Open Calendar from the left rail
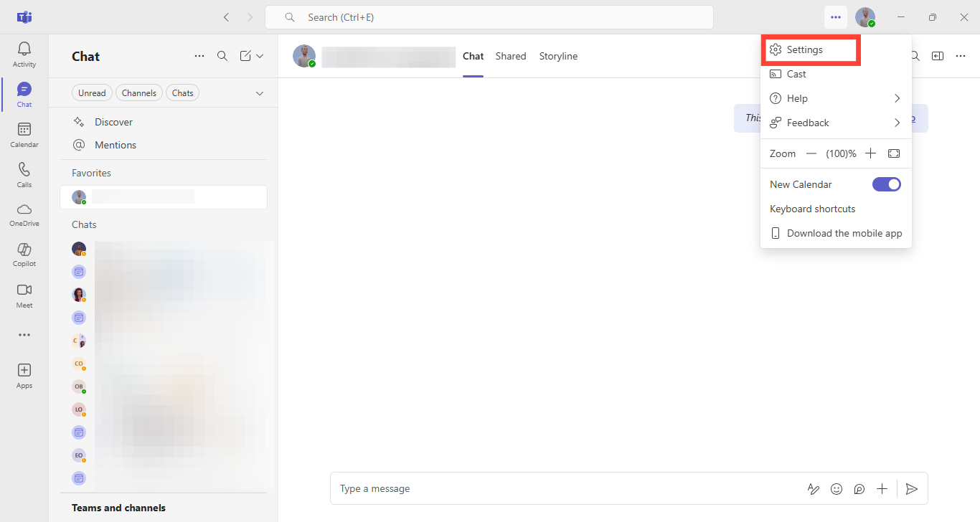This screenshot has height=522, width=980. coord(24,135)
